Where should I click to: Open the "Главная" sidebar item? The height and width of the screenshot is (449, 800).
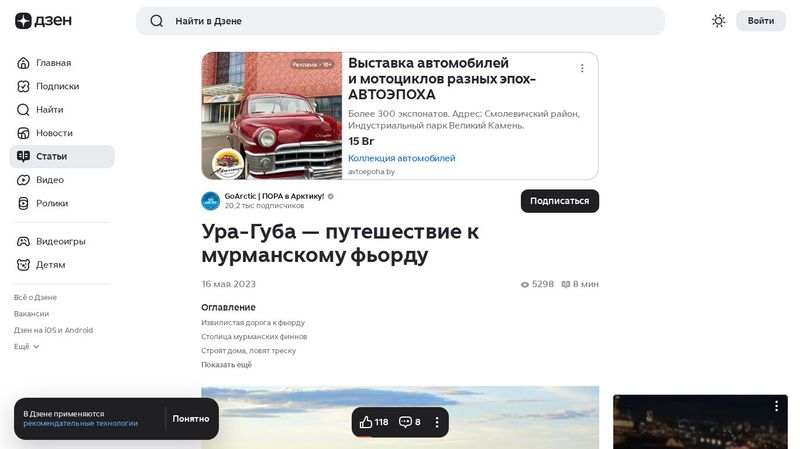tap(53, 63)
